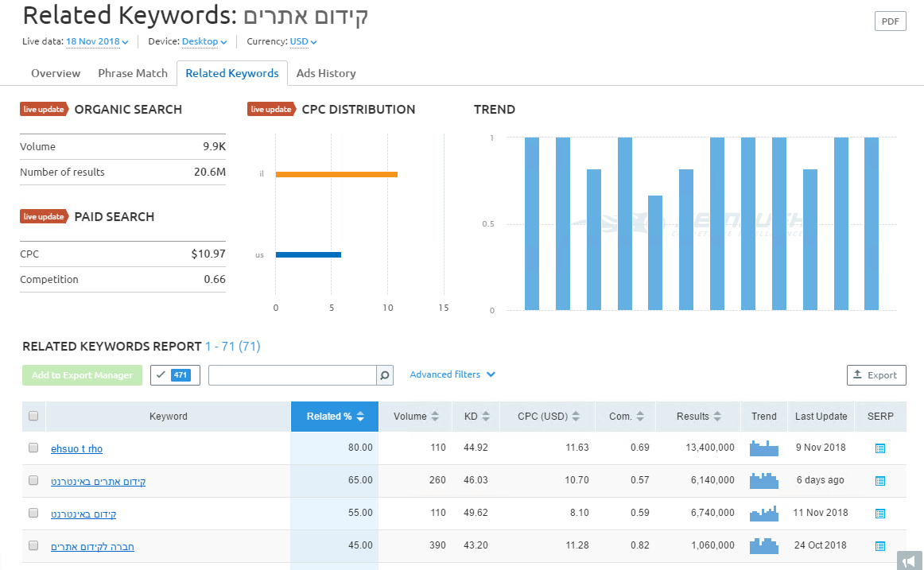The height and width of the screenshot is (570, 924).
Task: Click the search magnifier icon in filter box
Action: coord(385,375)
